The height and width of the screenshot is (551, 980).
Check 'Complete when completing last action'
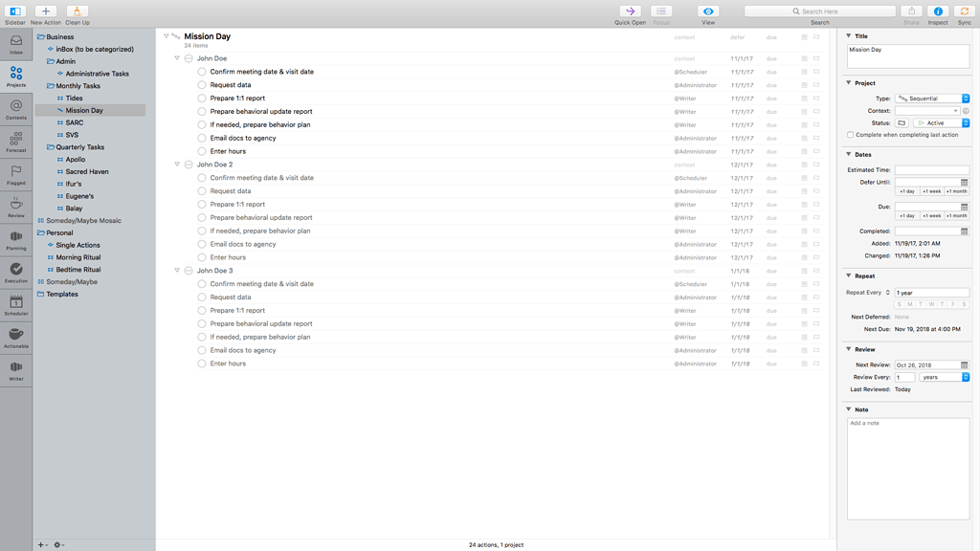pos(850,135)
